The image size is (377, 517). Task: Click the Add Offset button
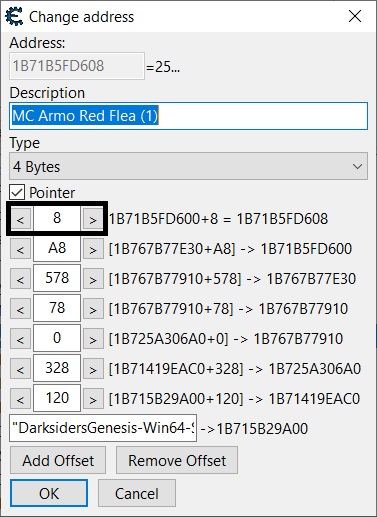58,460
